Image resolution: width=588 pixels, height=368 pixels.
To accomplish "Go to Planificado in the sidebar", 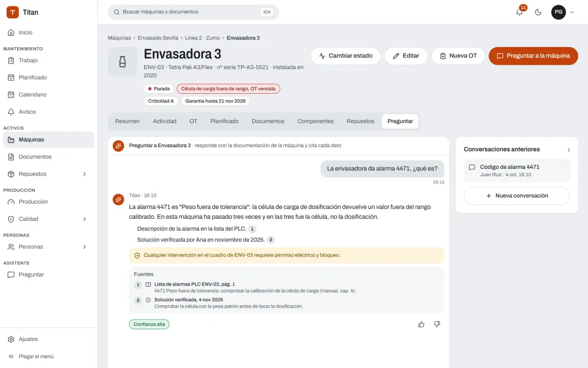I will pyautogui.click(x=49, y=78).
